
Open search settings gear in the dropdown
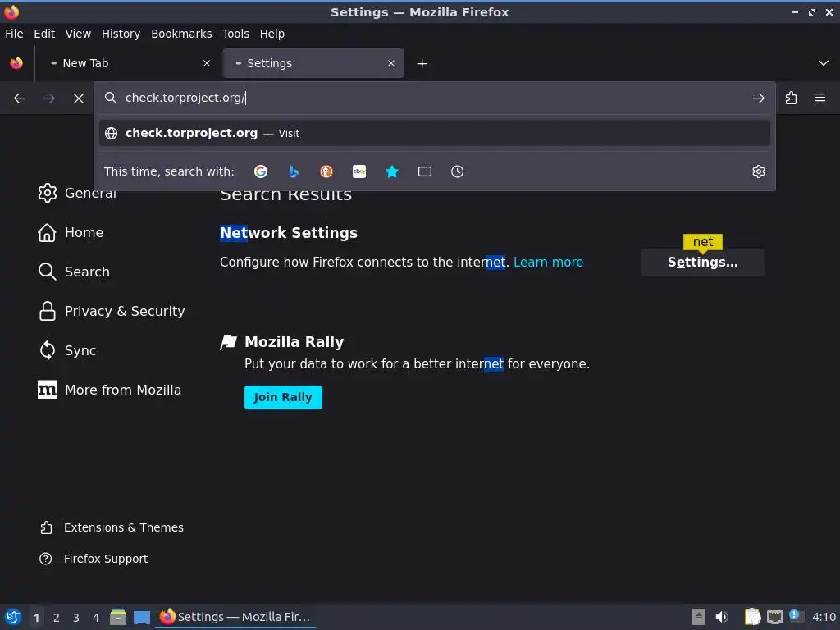point(758,171)
